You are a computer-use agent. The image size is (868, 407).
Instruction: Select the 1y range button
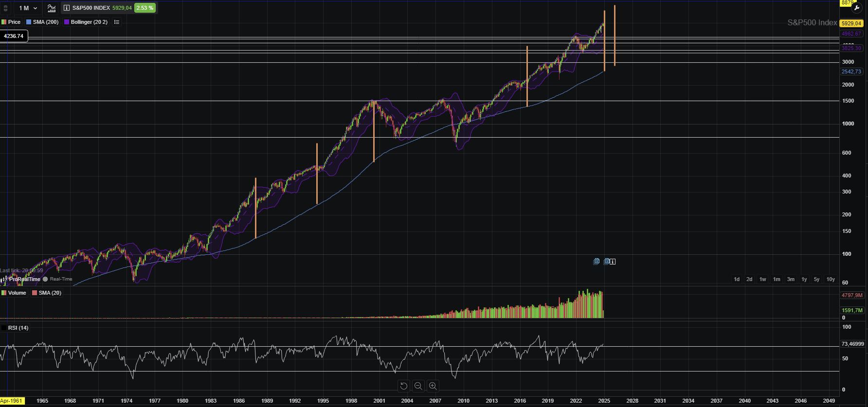tap(804, 279)
